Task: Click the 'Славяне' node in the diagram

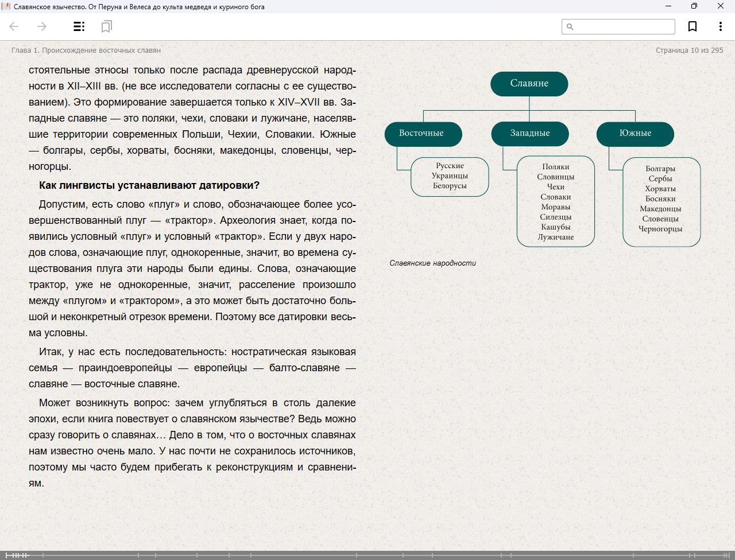Action: click(529, 84)
